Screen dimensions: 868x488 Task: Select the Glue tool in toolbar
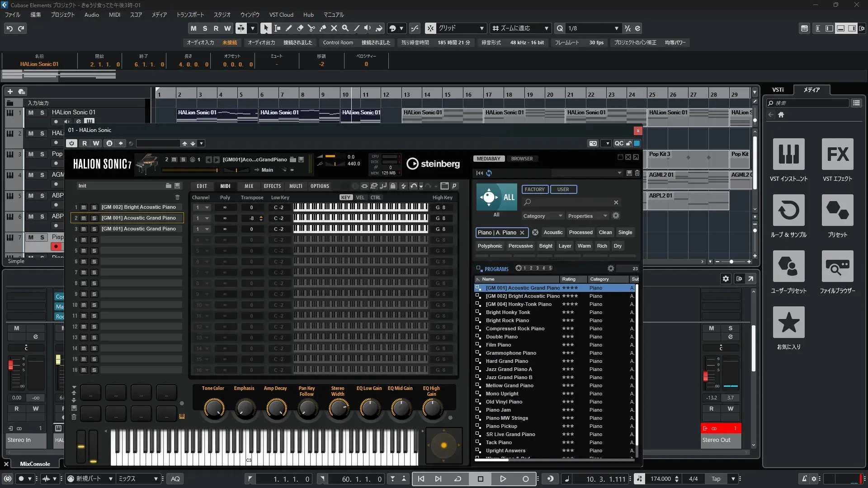tap(323, 28)
